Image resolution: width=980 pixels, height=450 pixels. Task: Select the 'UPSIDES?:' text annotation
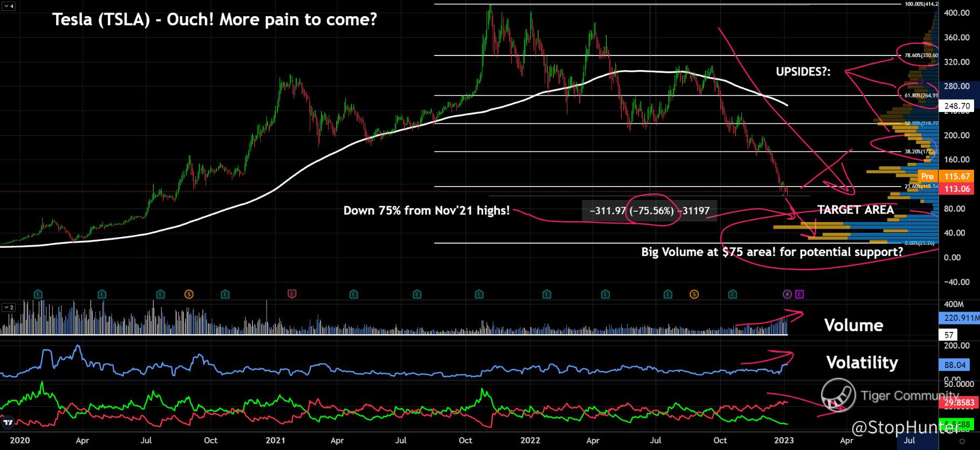803,72
